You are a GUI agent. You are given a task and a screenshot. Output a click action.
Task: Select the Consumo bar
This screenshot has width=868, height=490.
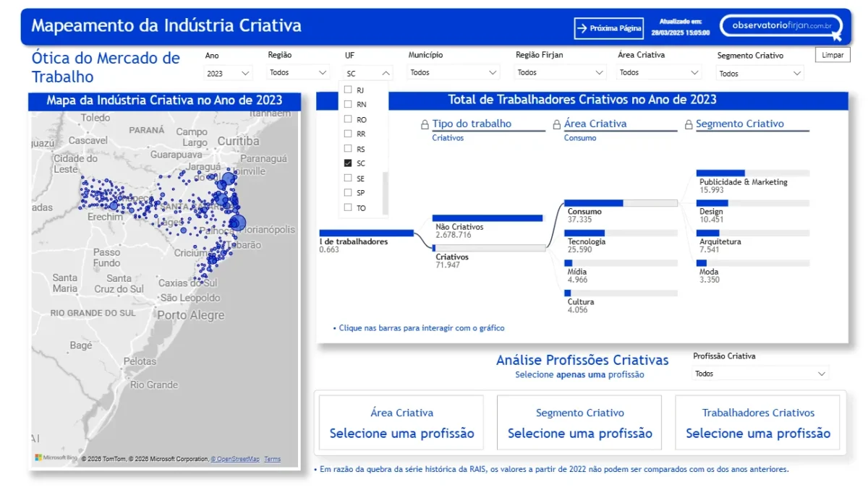coord(621,203)
